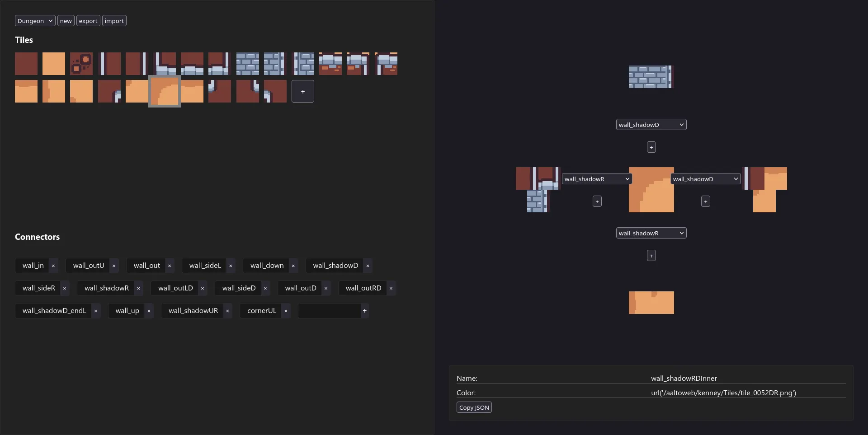Delete the wall_up connector tag
Screen dimensions: 868x435
pos(149,311)
